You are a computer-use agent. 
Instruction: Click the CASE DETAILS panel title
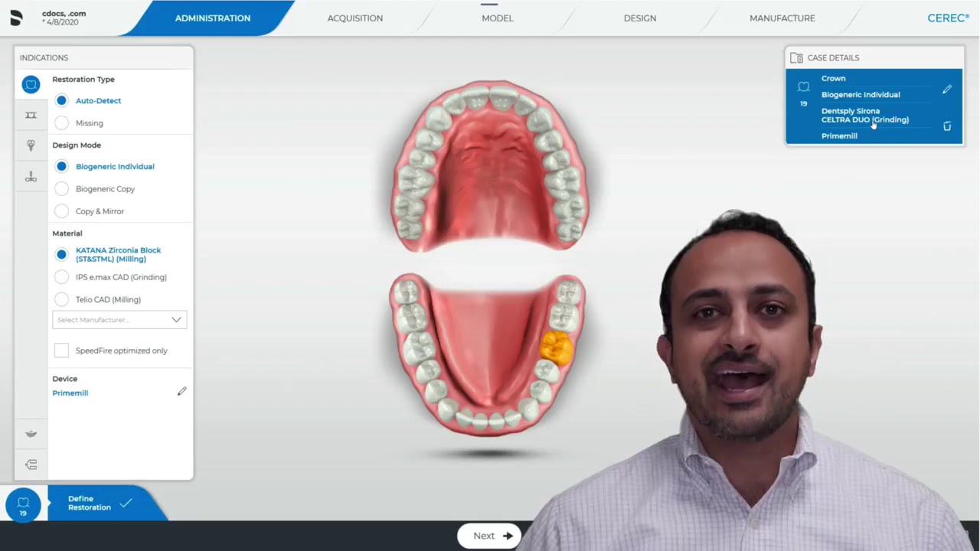tap(833, 57)
